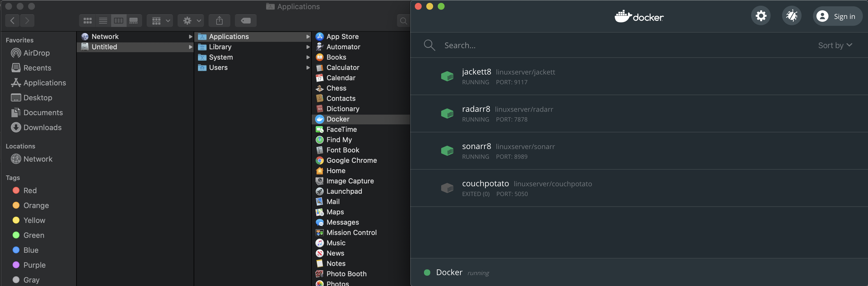Select Launchpad in Applications list
The image size is (868, 286).
[361, 191]
